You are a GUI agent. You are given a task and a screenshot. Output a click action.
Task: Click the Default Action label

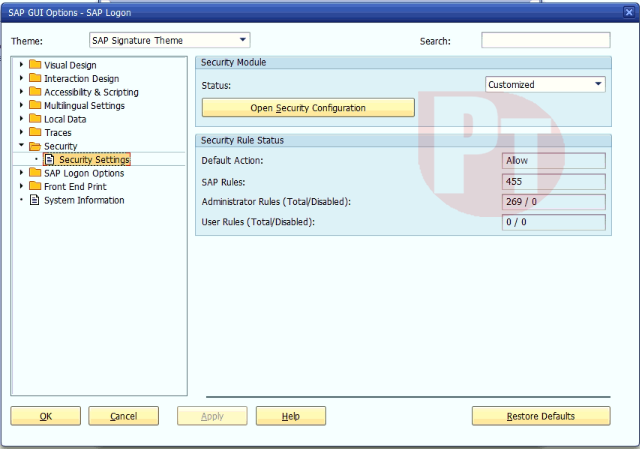pos(232,160)
